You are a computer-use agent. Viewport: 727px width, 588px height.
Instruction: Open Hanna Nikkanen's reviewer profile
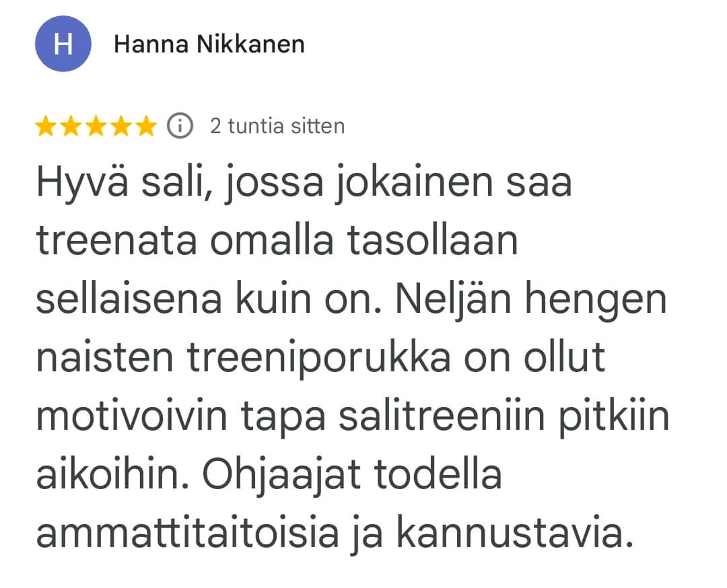click(209, 44)
